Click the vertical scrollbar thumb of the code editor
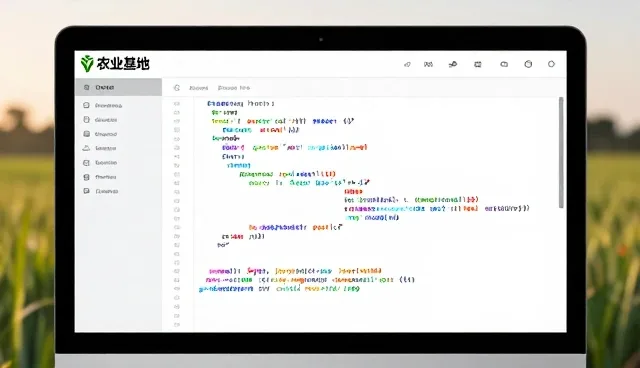This screenshot has height=368, width=640. click(561, 153)
